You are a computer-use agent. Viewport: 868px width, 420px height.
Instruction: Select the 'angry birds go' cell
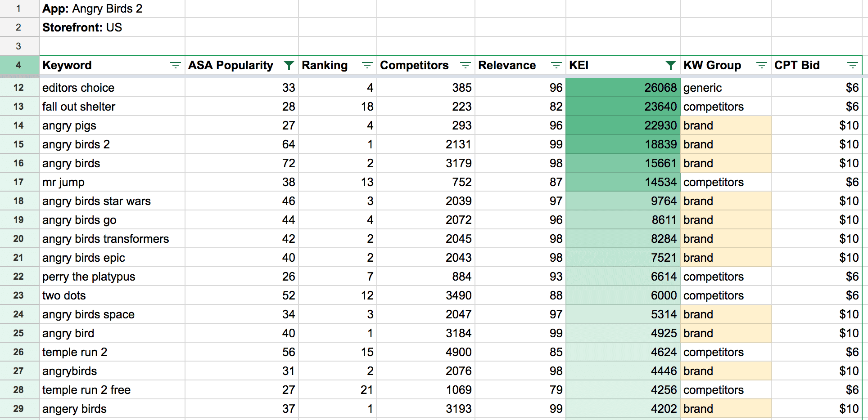pyautogui.click(x=112, y=220)
